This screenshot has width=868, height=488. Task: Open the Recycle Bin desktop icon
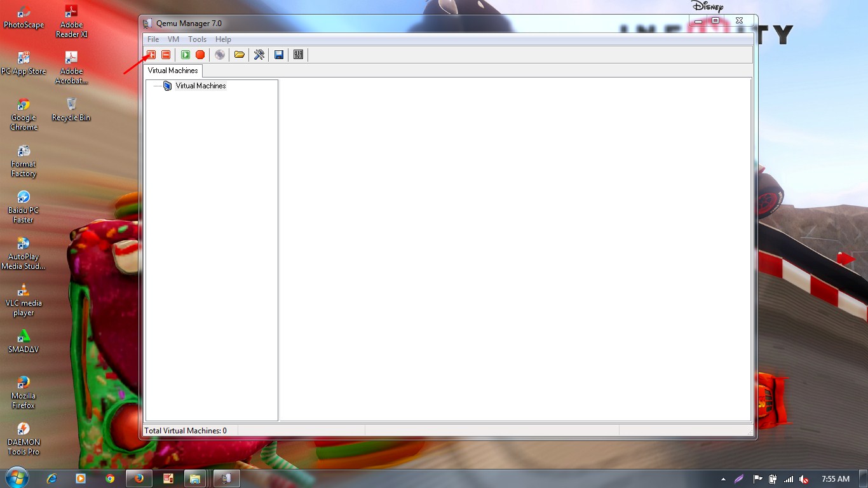point(71,109)
